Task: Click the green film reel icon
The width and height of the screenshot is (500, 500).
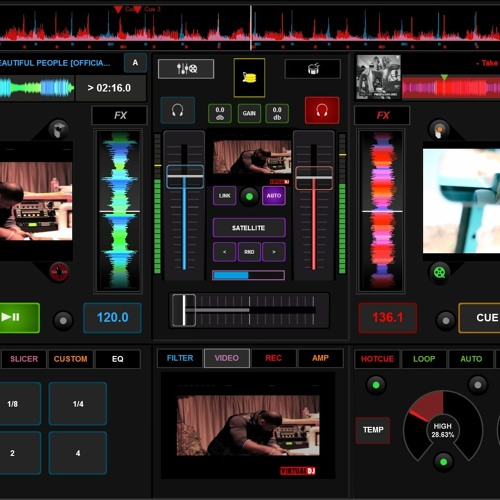Action: [440, 273]
